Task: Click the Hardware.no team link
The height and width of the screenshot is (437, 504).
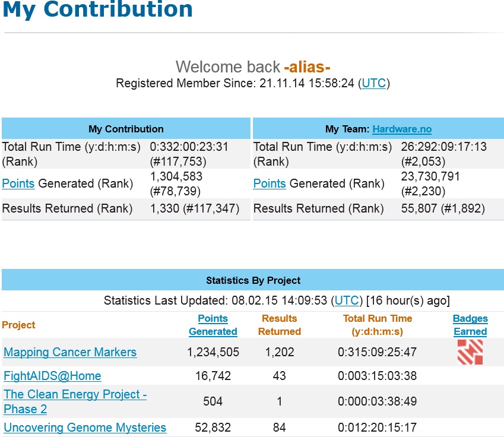Action: coord(402,129)
